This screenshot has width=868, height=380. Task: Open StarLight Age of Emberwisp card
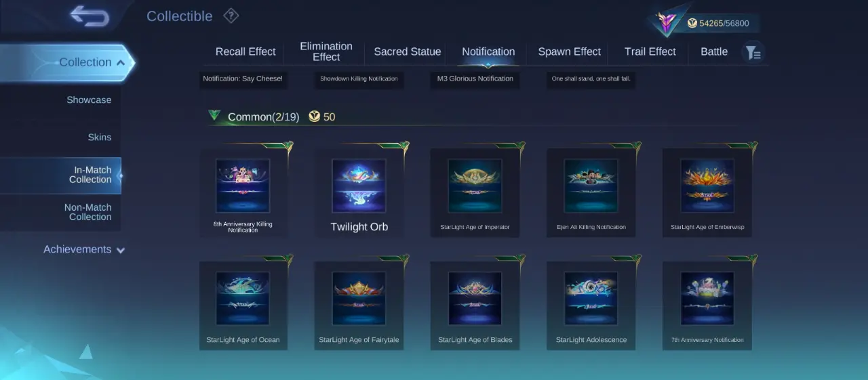pyautogui.click(x=707, y=193)
